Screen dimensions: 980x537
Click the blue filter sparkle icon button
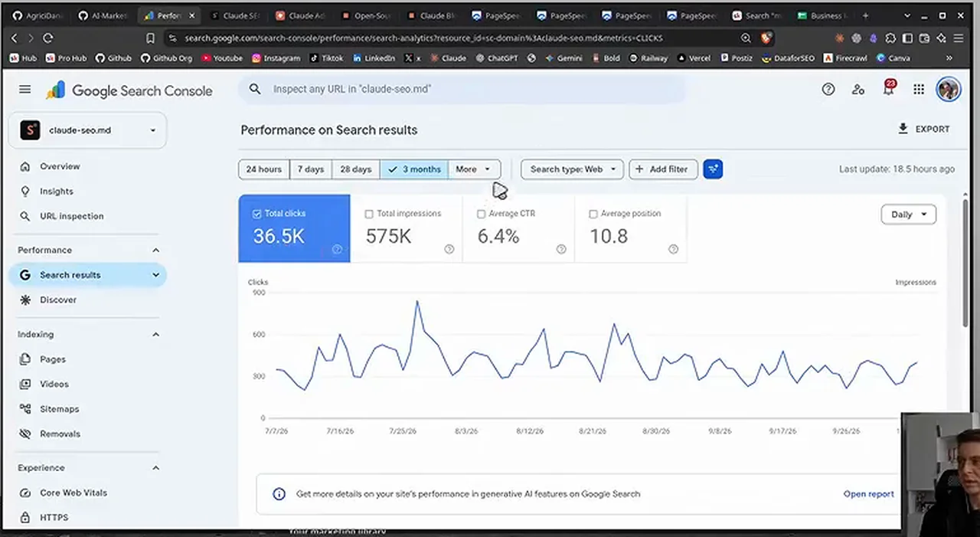[713, 169]
